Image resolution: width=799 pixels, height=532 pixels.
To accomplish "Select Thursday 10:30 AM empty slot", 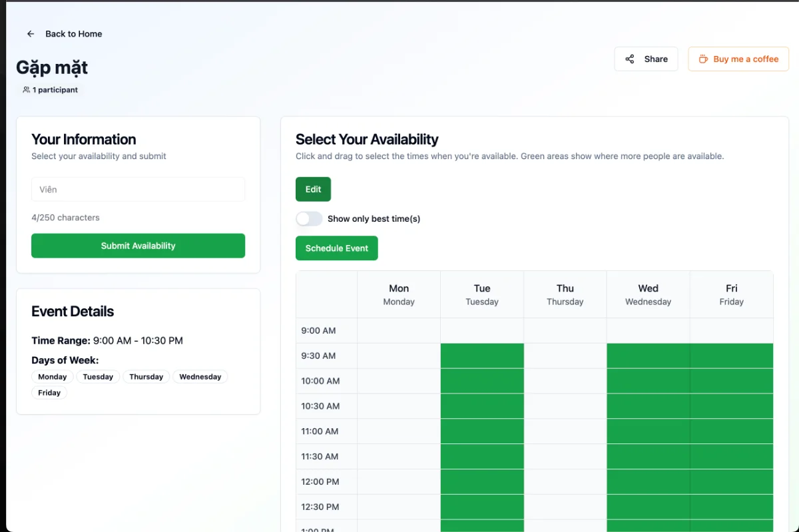I will (x=565, y=406).
